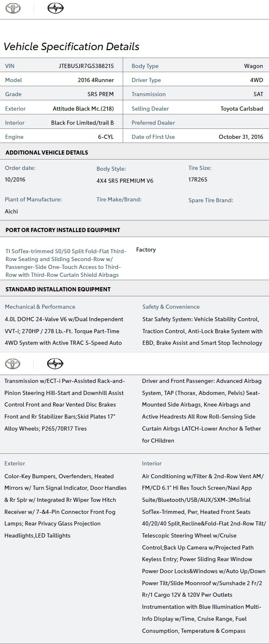
Task: Select the Driver Type value 4WD
Action: point(256,80)
